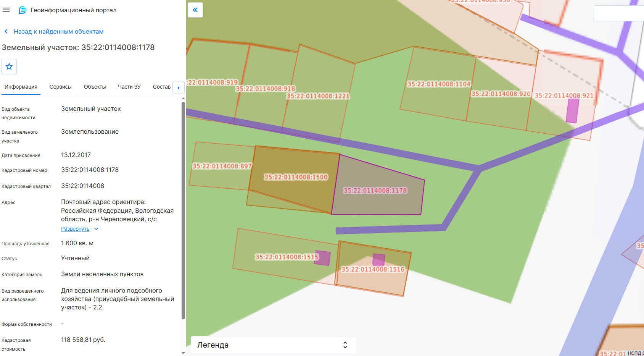Expand full address via Развернуть chevron
The height and width of the screenshot is (356, 644).
[x=96, y=229]
